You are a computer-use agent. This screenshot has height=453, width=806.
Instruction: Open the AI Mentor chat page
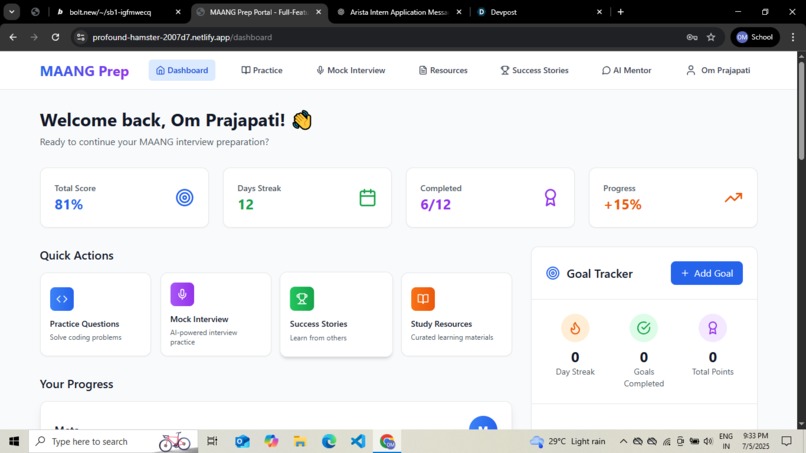click(x=627, y=70)
